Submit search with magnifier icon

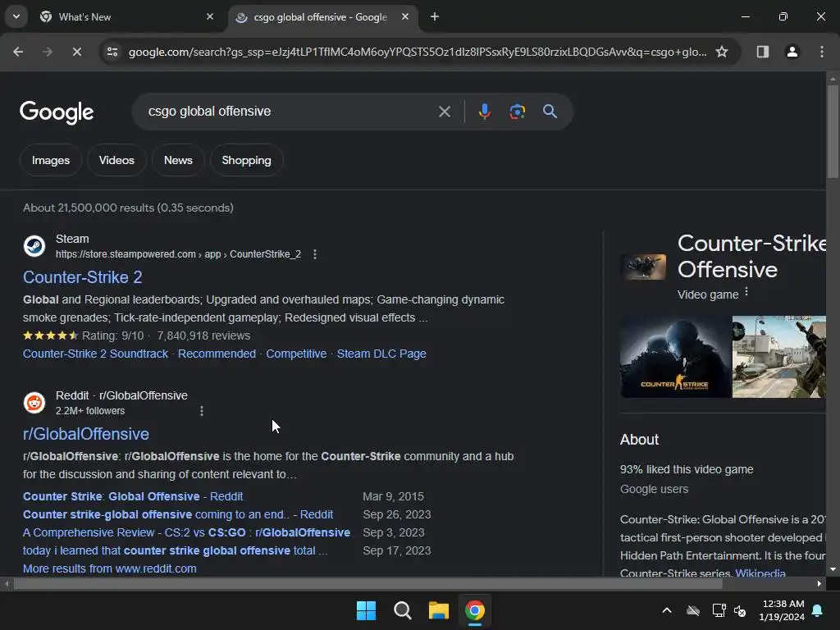pyautogui.click(x=550, y=112)
